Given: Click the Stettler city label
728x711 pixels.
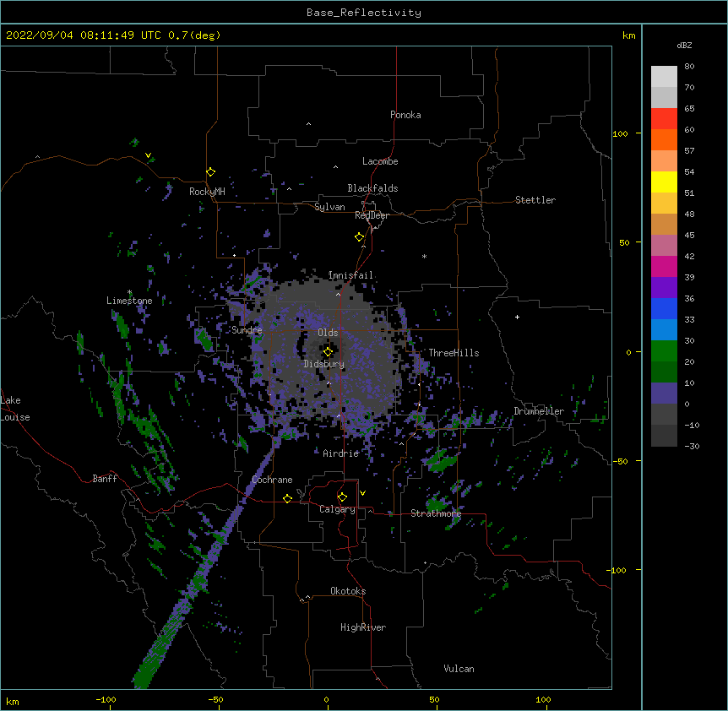Looking at the screenshot, I should coord(535,200).
